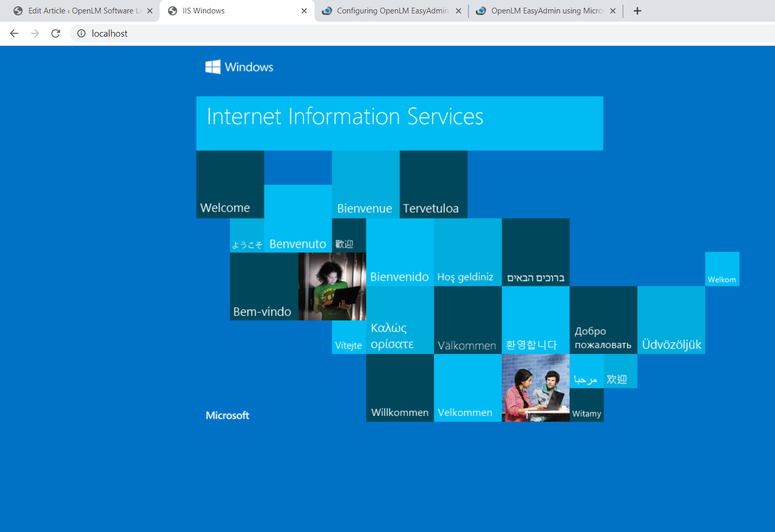The image size is (775, 532).
Task: Open a new browser tab
Action: (637, 11)
